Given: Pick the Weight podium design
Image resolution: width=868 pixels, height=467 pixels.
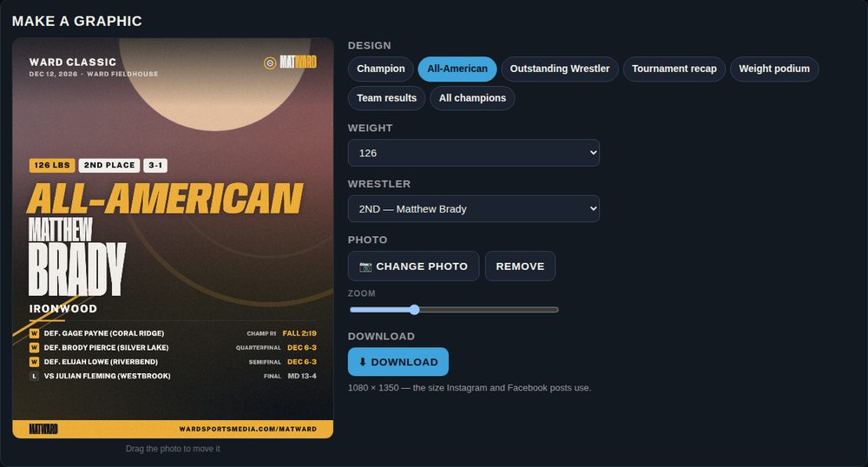Looking at the screenshot, I should 774,69.
